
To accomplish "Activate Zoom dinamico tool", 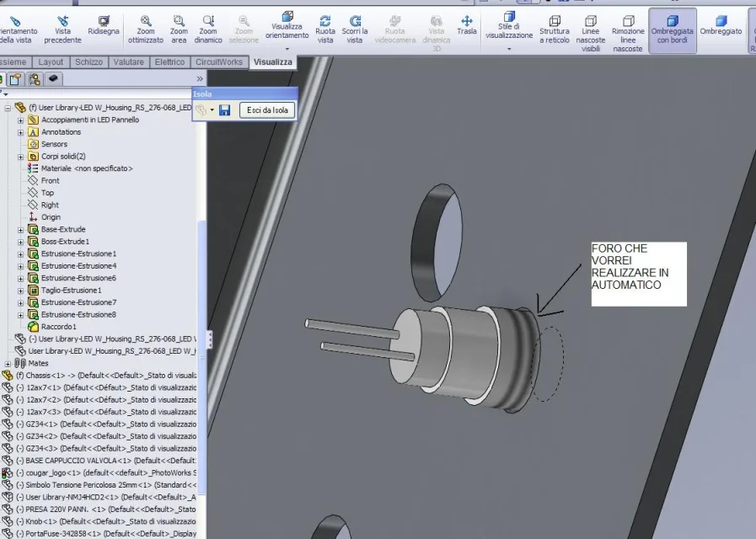I will point(208,29).
